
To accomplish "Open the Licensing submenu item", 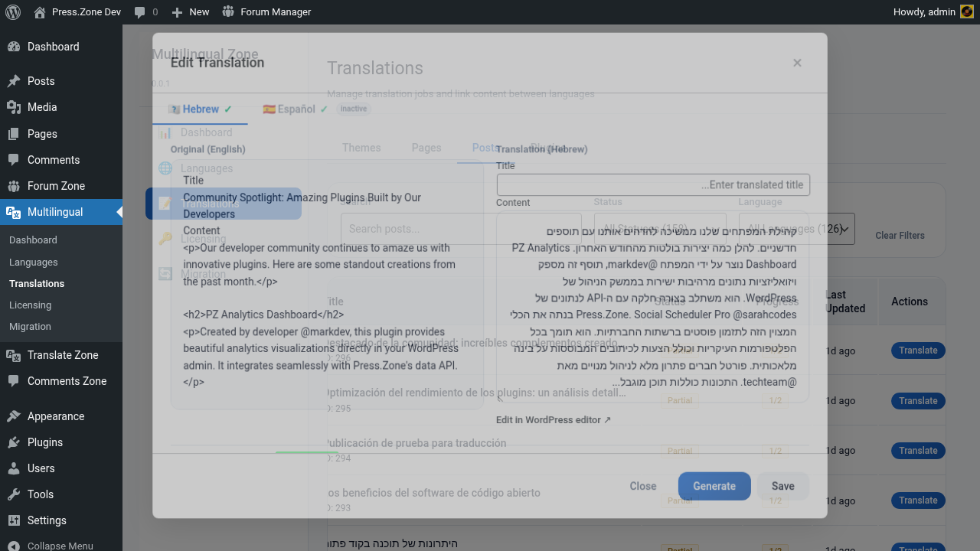I will 31,305.
